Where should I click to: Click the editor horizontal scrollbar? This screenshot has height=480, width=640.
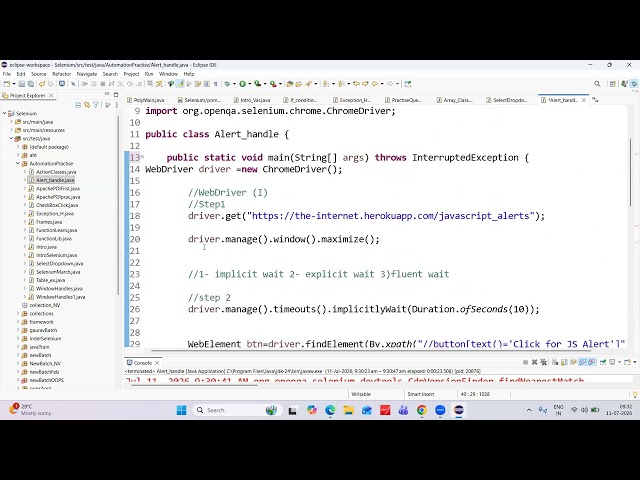click(x=371, y=350)
